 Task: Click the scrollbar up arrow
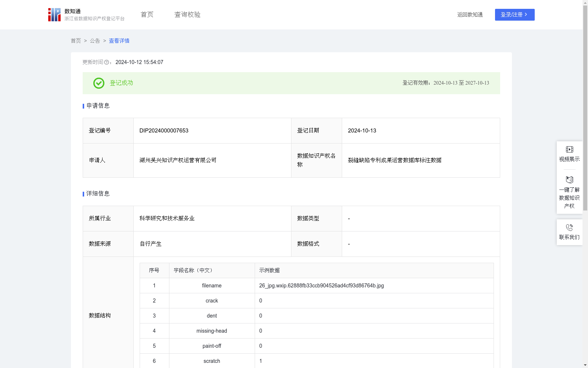(585, 3)
